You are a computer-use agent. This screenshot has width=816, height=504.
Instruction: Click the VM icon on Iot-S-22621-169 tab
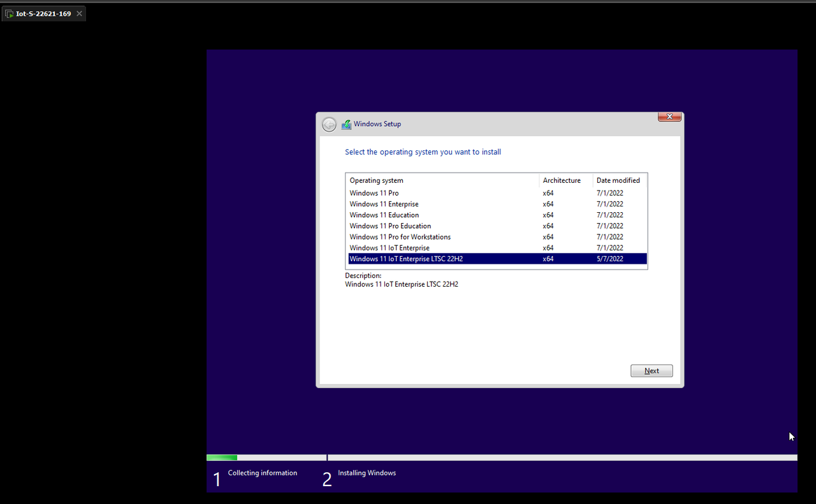click(x=10, y=13)
